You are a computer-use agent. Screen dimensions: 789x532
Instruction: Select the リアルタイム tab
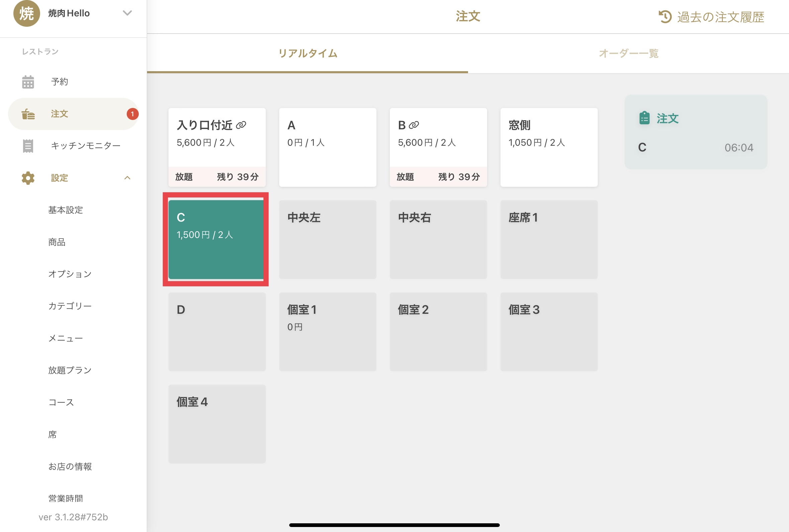tap(308, 53)
